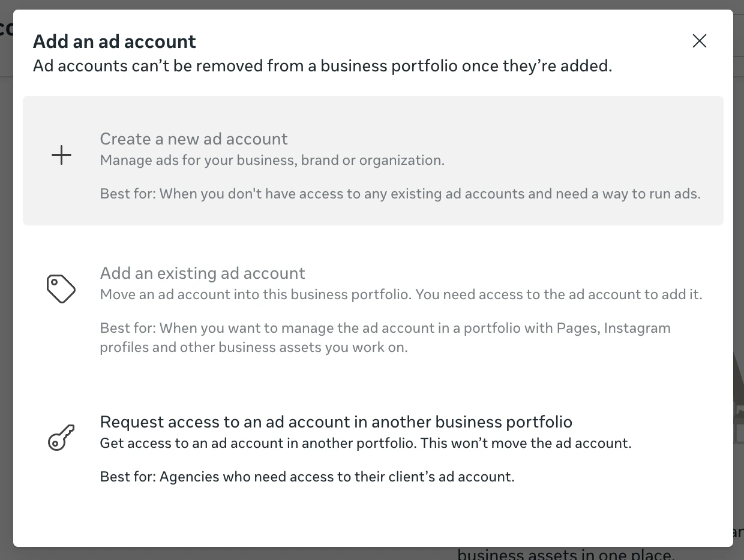Image resolution: width=744 pixels, height=560 pixels.
Task: Click Best for text under Create new ad account
Action: pos(400,194)
